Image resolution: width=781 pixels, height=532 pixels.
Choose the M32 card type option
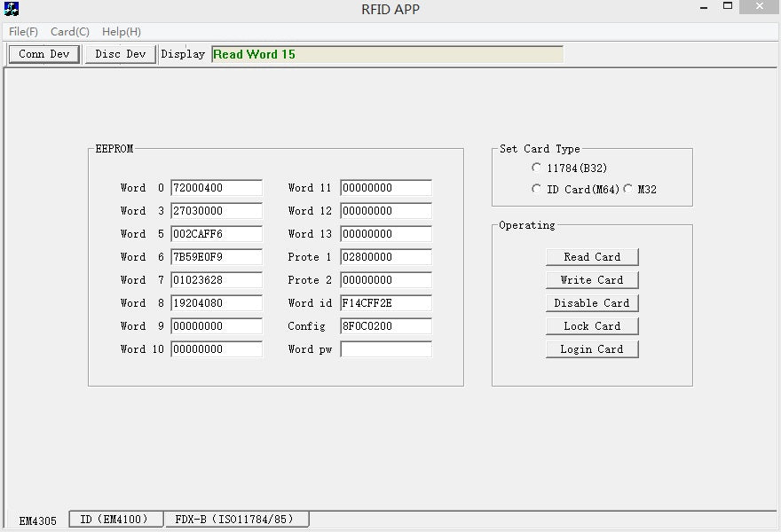click(627, 189)
